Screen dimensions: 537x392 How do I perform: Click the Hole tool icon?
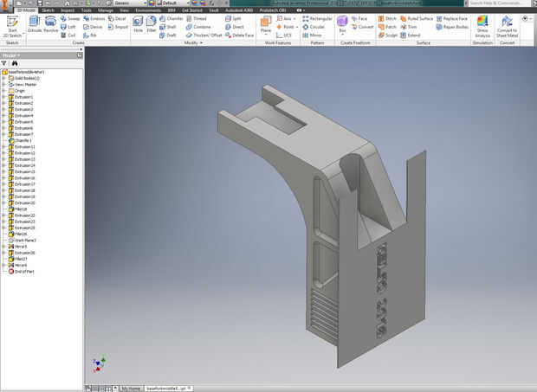(x=138, y=23)
